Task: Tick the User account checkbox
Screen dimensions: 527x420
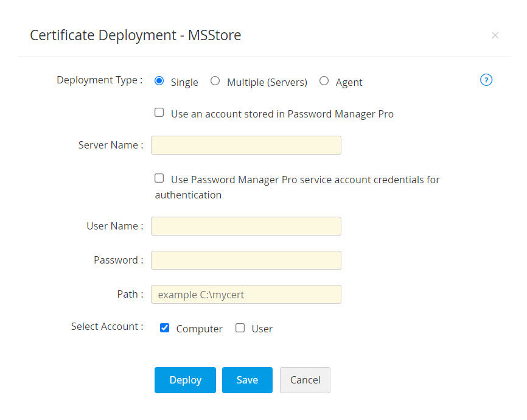Action: coord(240,328)
